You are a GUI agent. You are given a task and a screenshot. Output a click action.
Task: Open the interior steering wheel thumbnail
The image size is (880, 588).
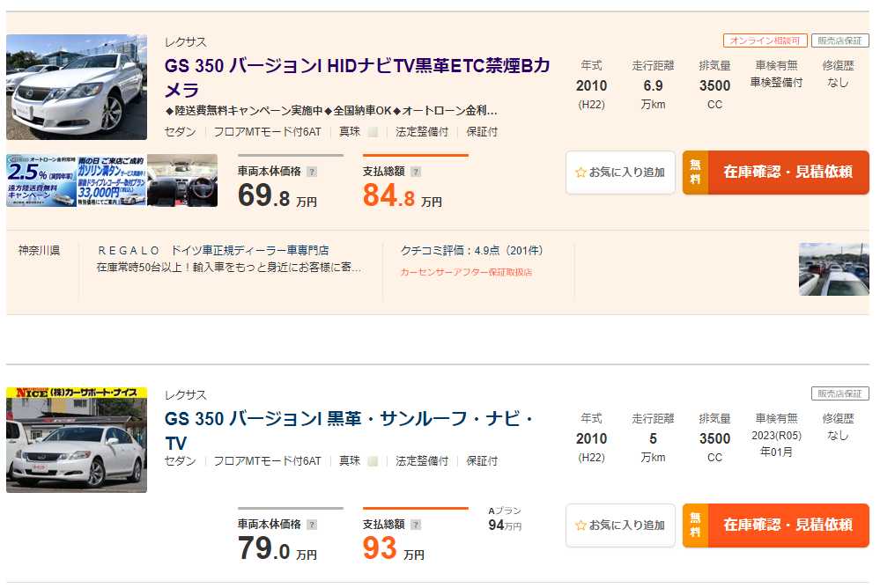[x=182, y=180]
